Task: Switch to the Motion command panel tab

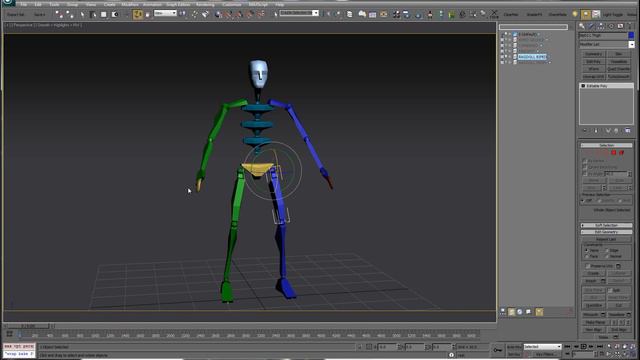Action: point(611,26)
